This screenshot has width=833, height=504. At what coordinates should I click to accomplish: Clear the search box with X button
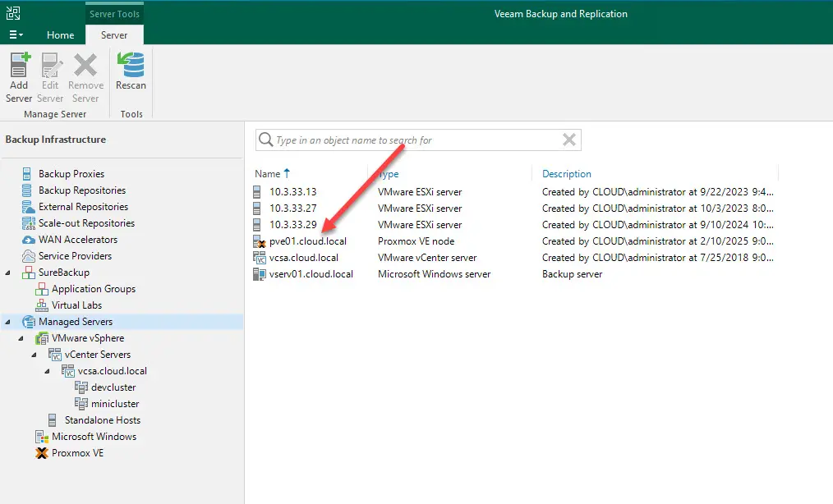[x=568, y=140]
